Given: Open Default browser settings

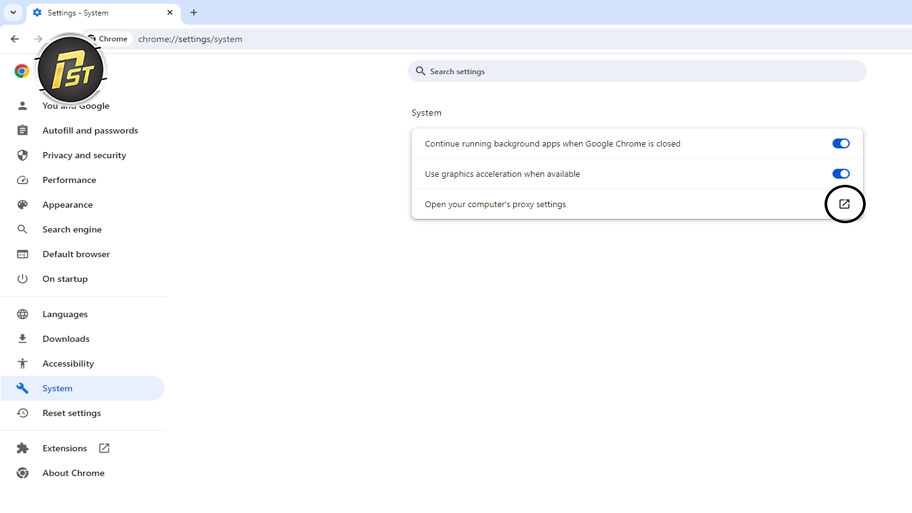Looking at the screenshot, I should click(76, 254).
